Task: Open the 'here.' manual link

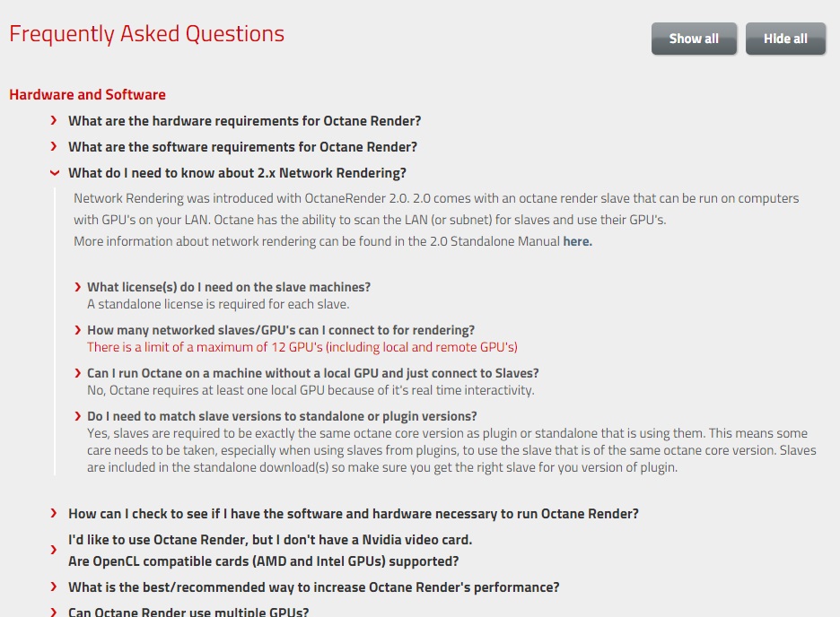Action: pos(577,241)
